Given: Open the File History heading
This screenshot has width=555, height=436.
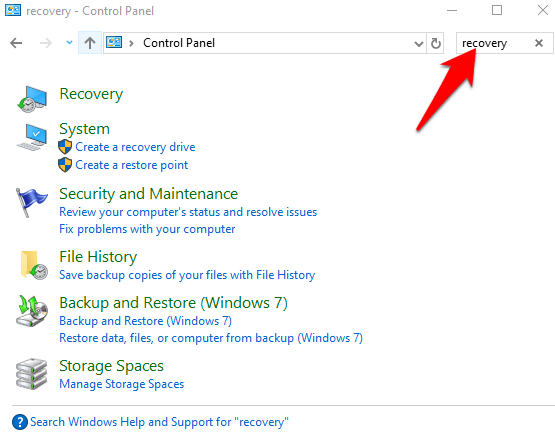Looking at the screenshot, I should [x=98, y=257].
